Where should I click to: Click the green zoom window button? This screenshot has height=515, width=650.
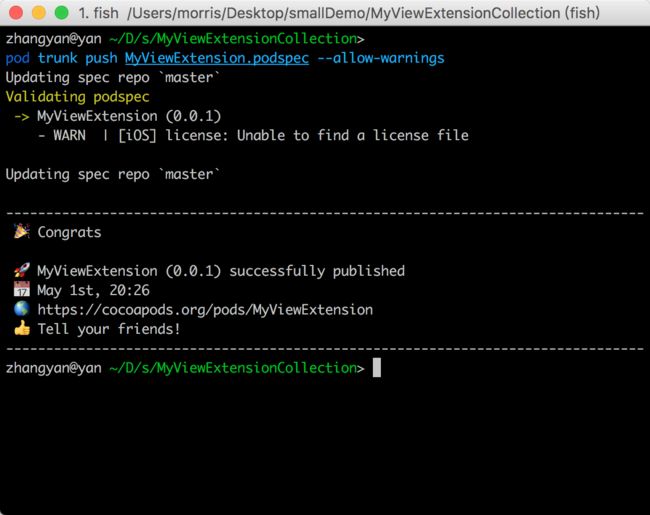[x=61, y=13]
